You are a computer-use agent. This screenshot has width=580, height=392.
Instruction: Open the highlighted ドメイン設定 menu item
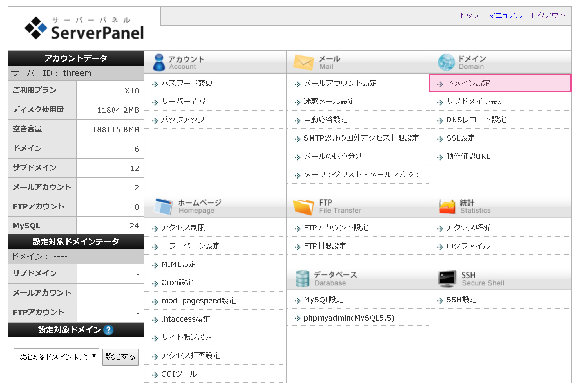coord(468,83)
